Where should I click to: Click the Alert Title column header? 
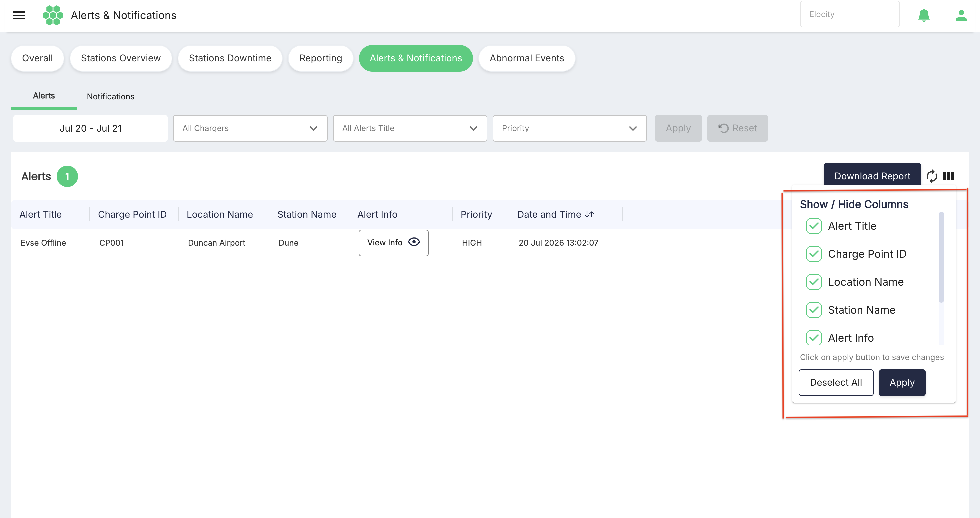[40, 215]
